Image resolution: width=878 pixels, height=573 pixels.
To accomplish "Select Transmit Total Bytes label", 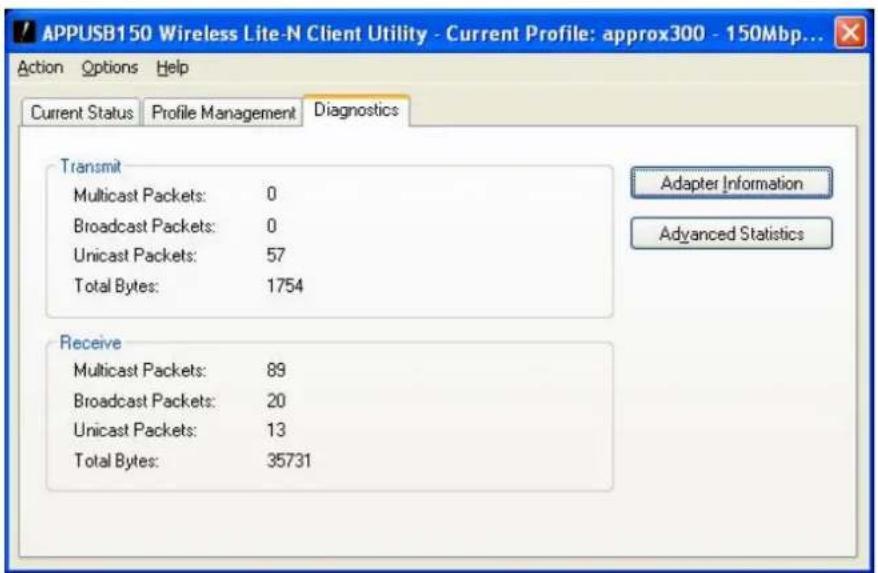I will 116,286.
